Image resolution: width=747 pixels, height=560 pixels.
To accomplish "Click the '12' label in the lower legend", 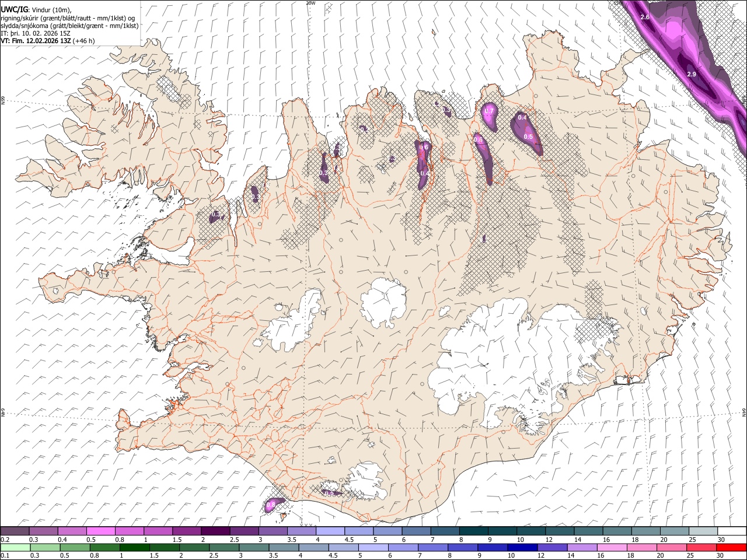I will tap(540, 555).
